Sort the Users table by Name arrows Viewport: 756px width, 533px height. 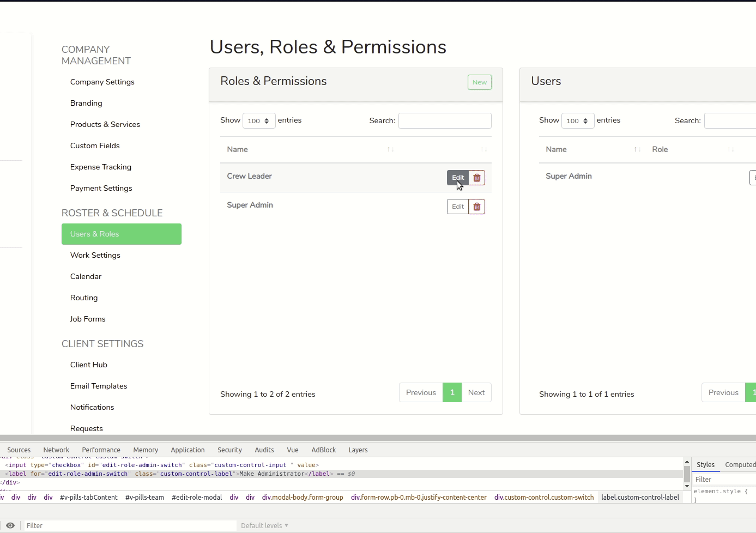click(636, 149)
